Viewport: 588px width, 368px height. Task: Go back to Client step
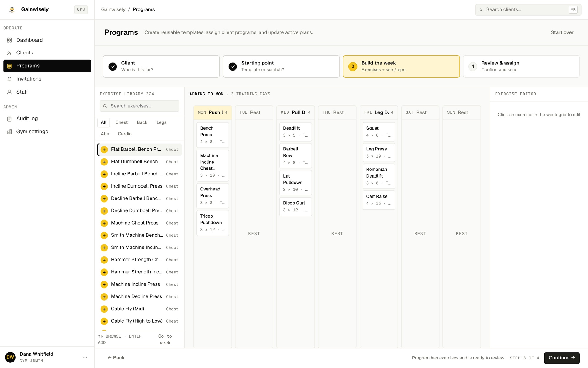tap(161, 67)
